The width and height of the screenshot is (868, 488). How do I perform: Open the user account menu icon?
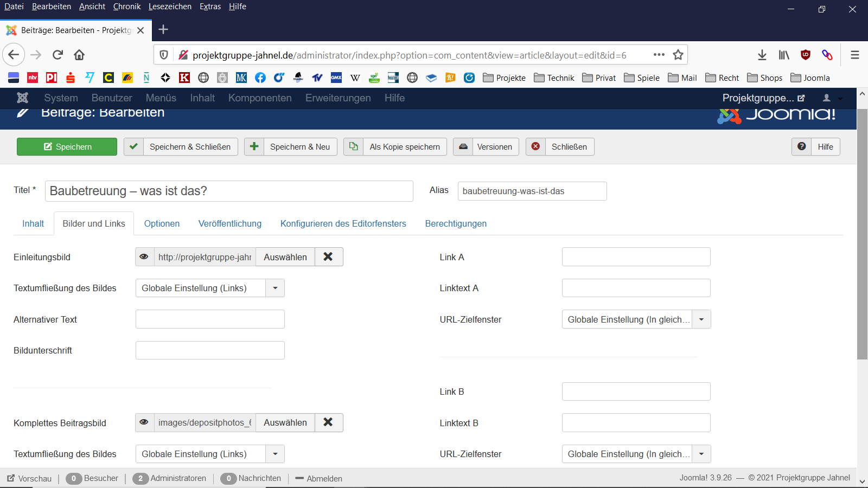[x=827, y=98]
